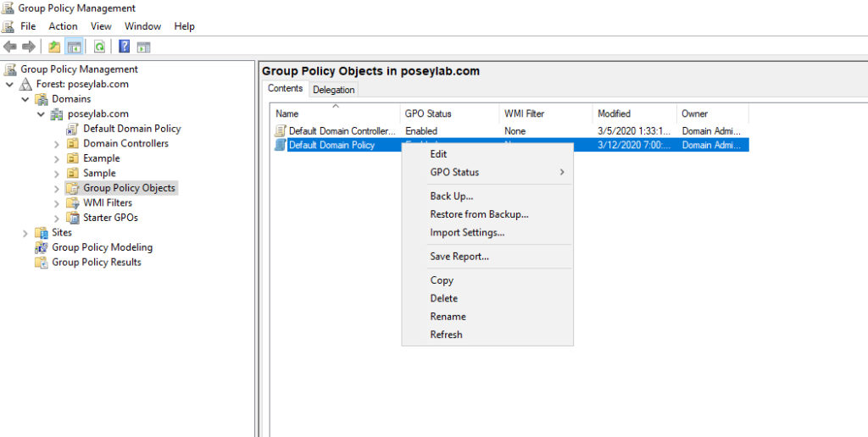The width and height of the screenshot is (868, 437).
Task: Expand the WMI Filters node
Action: pyautogui.click(x=57, y=203)
